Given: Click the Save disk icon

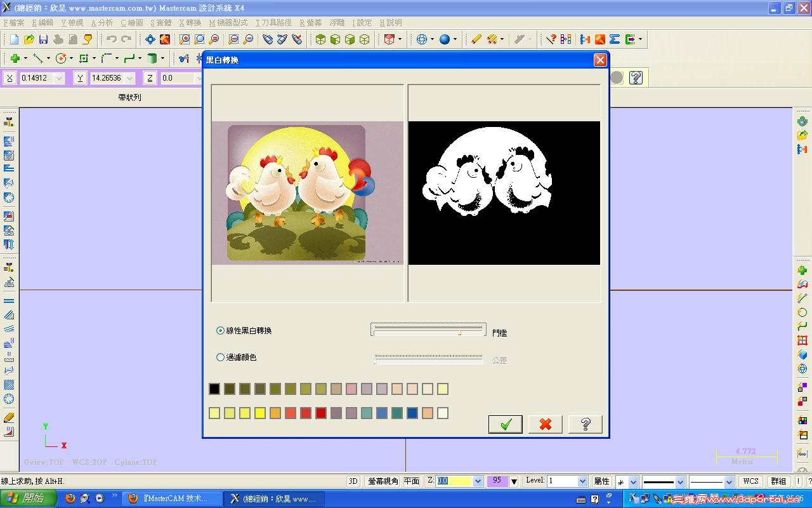Looking at the screenshot, I should (x=44, y=39).
